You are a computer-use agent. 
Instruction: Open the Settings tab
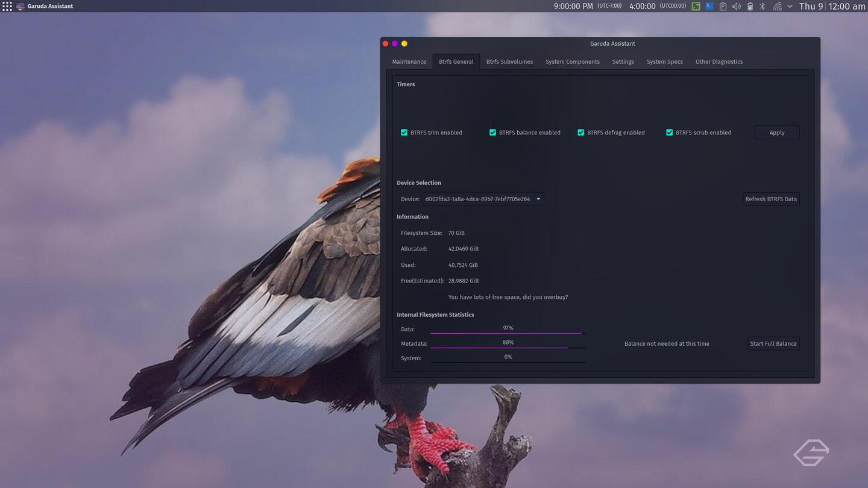point(623,61)
